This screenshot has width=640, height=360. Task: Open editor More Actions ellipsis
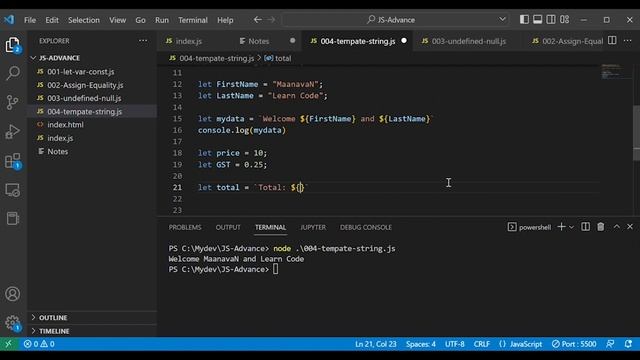coord(628,40)
